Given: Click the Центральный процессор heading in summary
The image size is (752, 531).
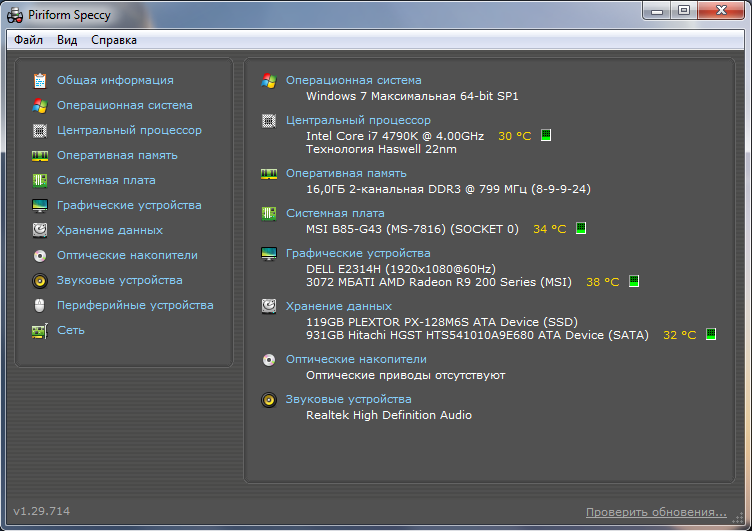Looking at the screenshot, I should (x=358, y=120).
